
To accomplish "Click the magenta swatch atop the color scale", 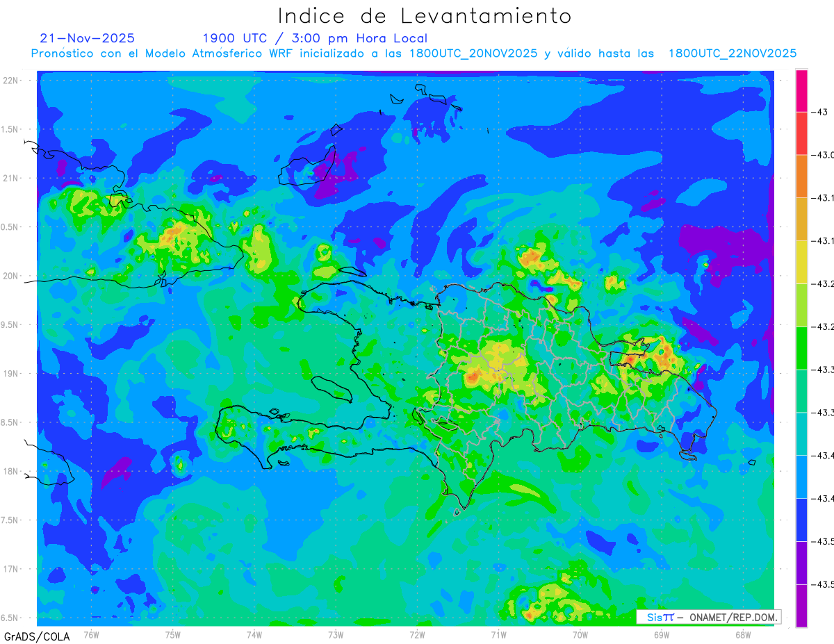I will (x=801, y=90).
